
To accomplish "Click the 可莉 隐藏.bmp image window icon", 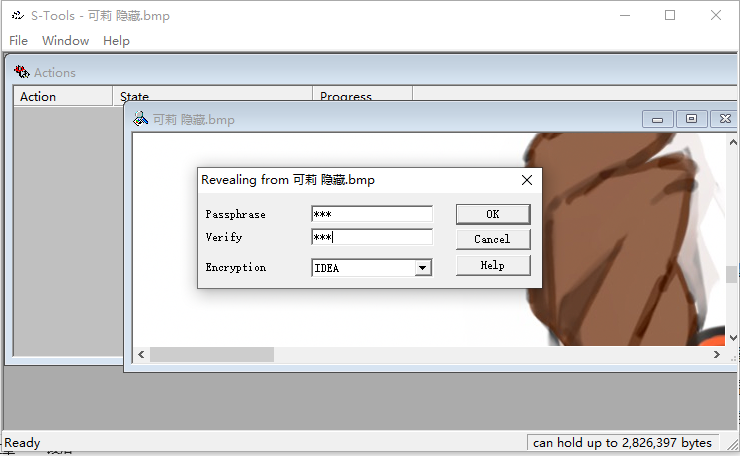I will pos(141,119).
